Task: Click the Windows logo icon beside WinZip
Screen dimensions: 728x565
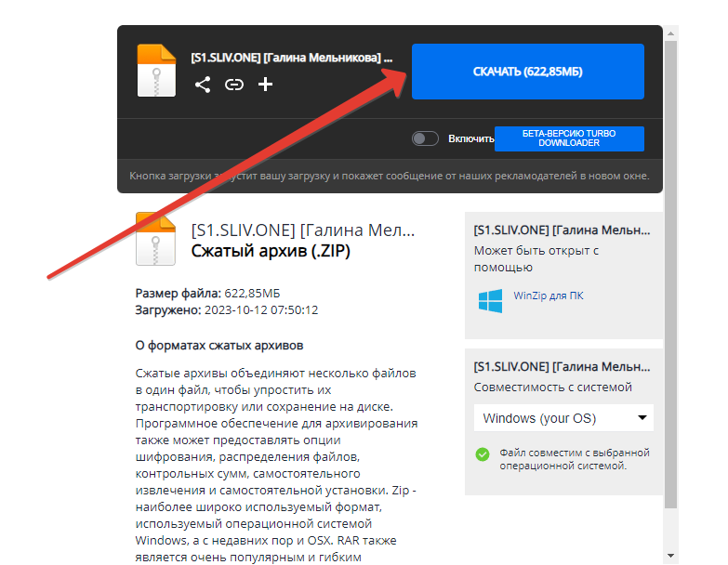Action: pos(490,300)
